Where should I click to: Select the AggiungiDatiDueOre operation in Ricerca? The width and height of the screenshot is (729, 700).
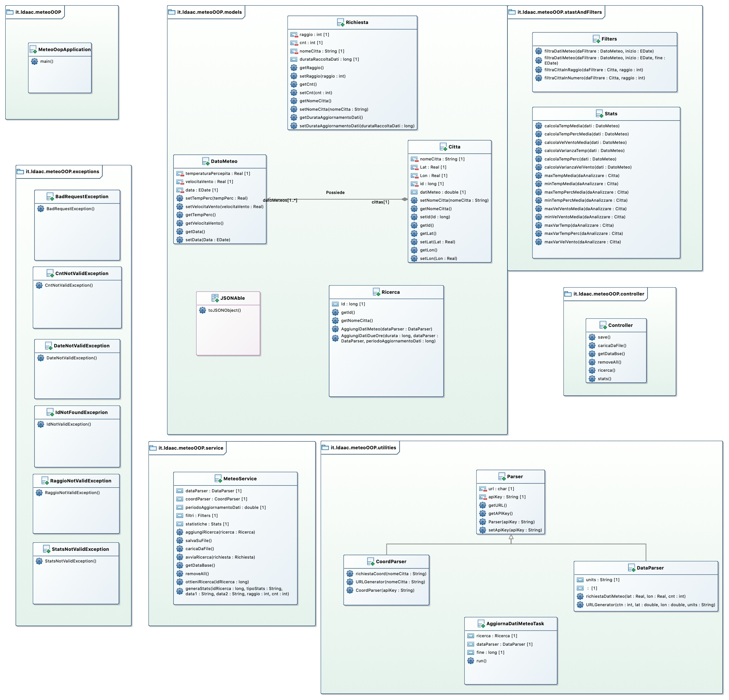click(x=390, y=339)
